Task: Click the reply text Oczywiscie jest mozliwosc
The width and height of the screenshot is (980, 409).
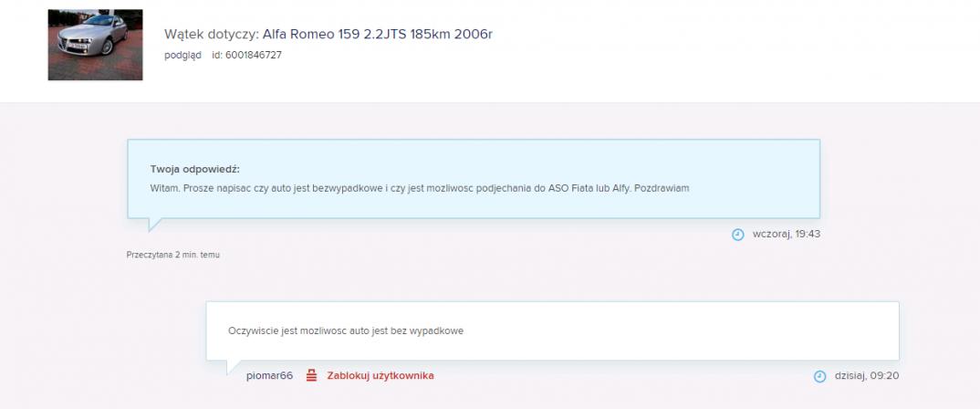Action: click(x=346, y=331)
